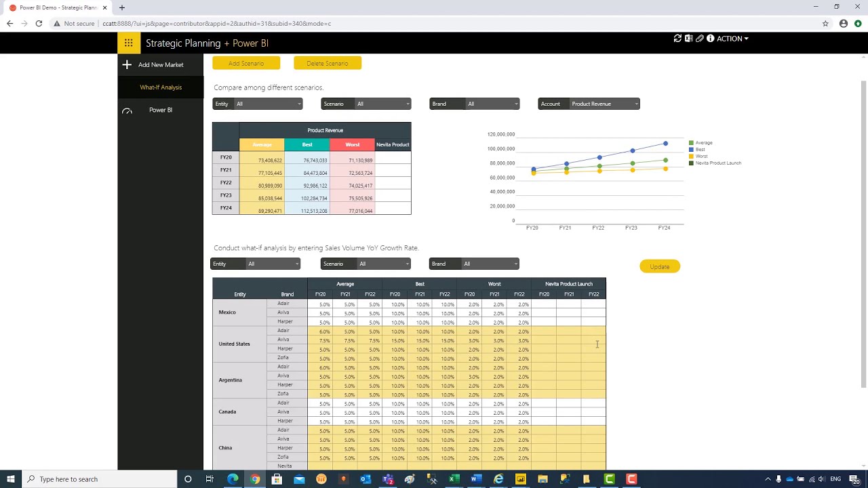Click the Windows Start button
Viewport: 868px width, 488px height.
click(x=11, y=479)
